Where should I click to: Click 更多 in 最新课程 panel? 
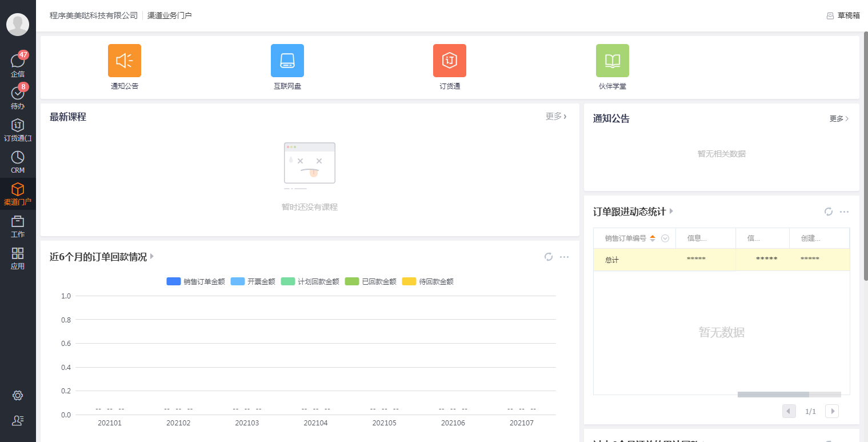[x=556, y=116]
